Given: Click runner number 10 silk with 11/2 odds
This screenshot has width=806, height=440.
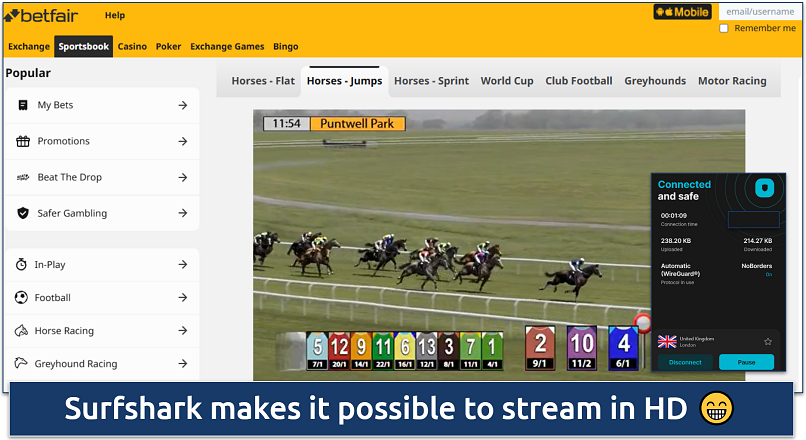Looking at the screenshot, I should tap(581, 348).
